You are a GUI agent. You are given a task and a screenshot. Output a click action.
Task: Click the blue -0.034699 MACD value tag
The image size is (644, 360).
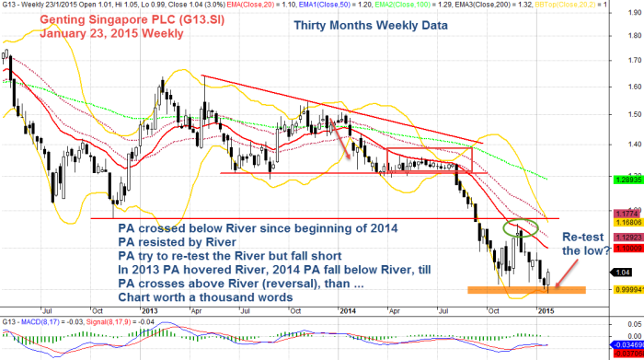[x=627, y=345]
